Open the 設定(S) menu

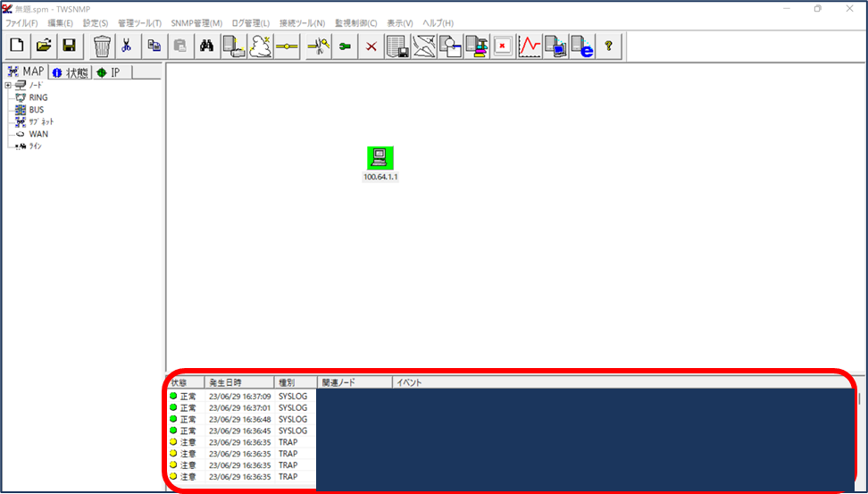[x=96, y=23]
